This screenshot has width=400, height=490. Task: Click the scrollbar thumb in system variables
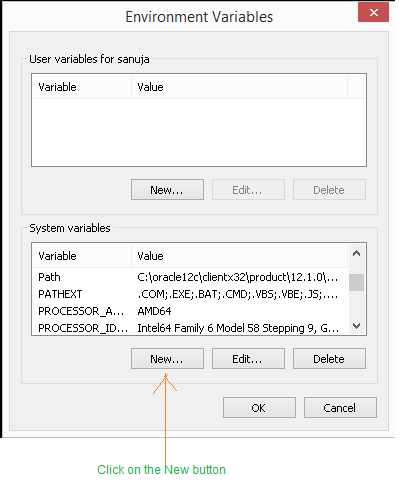pyautogui.click(x=356, y=282)
